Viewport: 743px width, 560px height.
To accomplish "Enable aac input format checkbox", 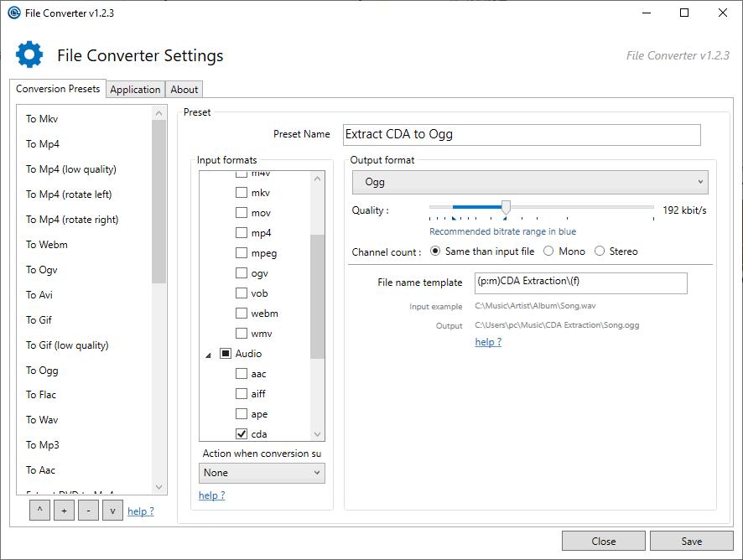I will [x=242, y=374].
